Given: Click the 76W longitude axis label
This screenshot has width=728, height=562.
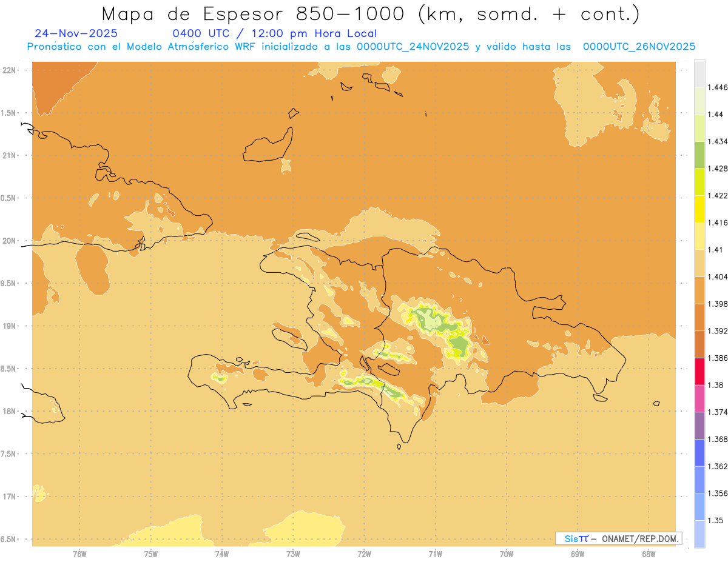Looking at the screenshot, I should click(79, 554).
